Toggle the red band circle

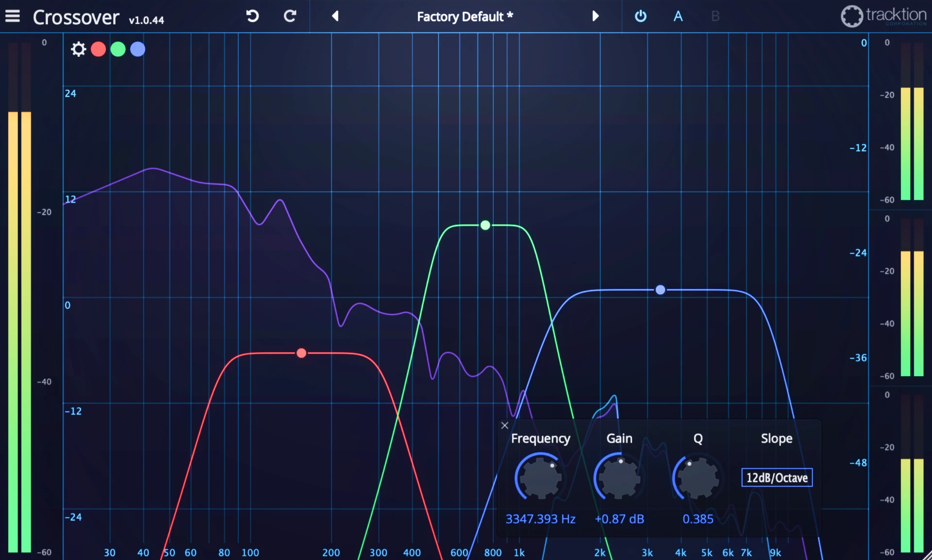99,49
